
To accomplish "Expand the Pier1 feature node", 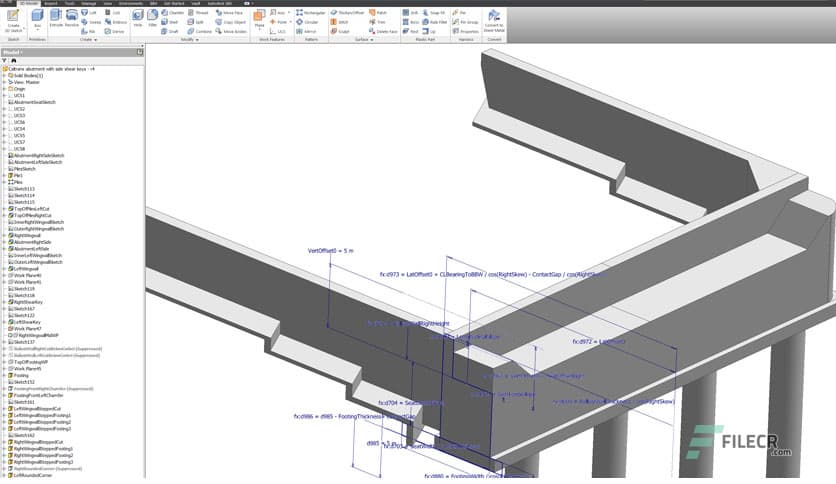I will [4, 175].
